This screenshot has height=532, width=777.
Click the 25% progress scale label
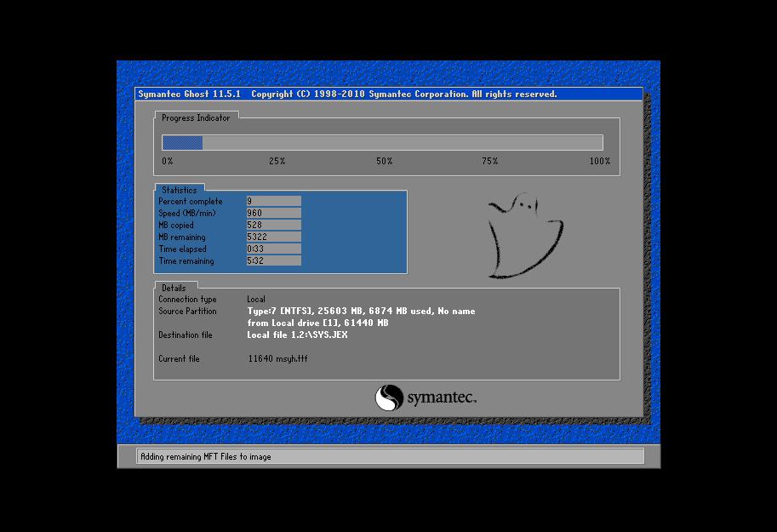coord(277,161)
